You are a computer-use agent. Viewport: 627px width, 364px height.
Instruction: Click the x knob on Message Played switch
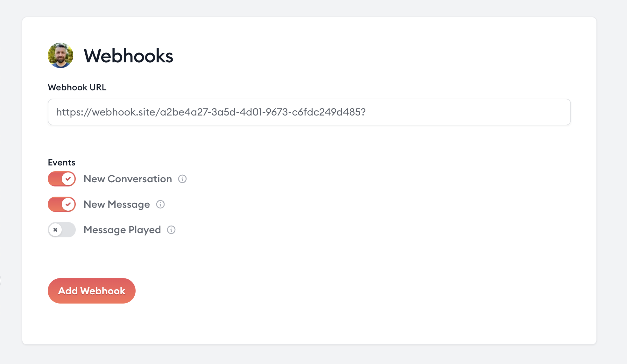55,230
